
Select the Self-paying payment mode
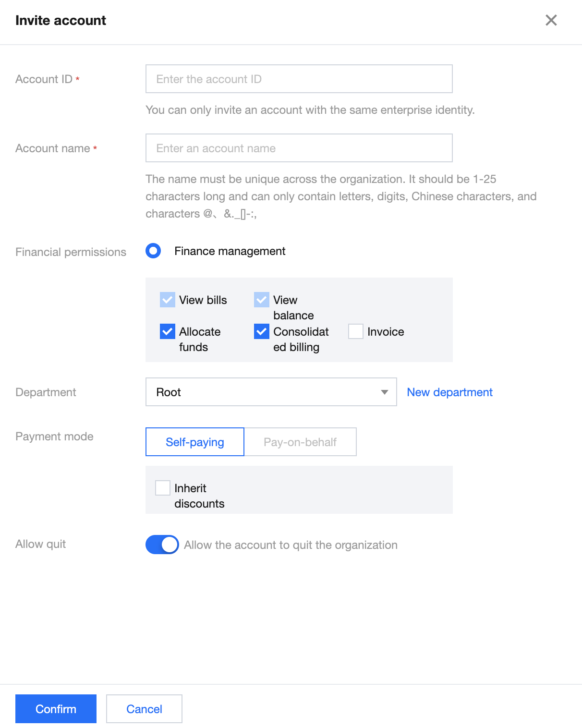pyautogui.click(x=195, y=442)
